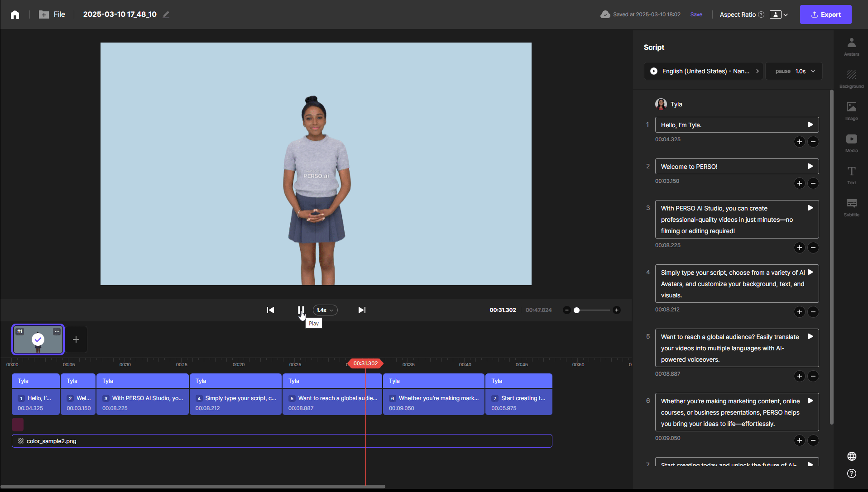Remove script line 5
Viewport: 868px width, 492px height.
(813, 376)
